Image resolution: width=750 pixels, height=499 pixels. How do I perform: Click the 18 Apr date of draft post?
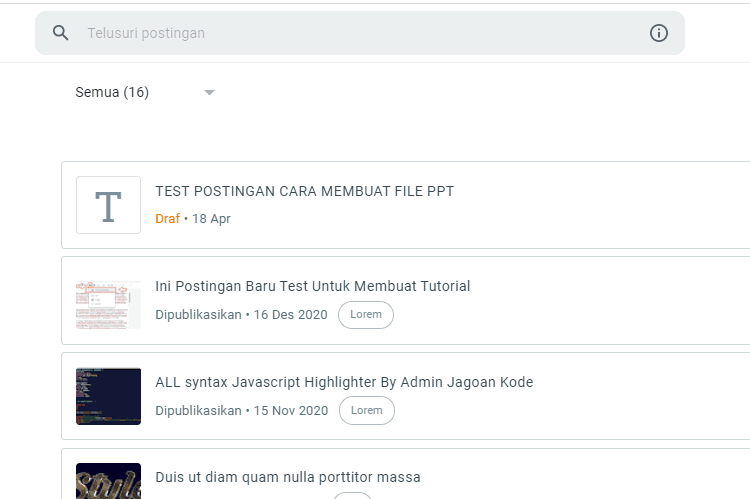tap(211, 219)
